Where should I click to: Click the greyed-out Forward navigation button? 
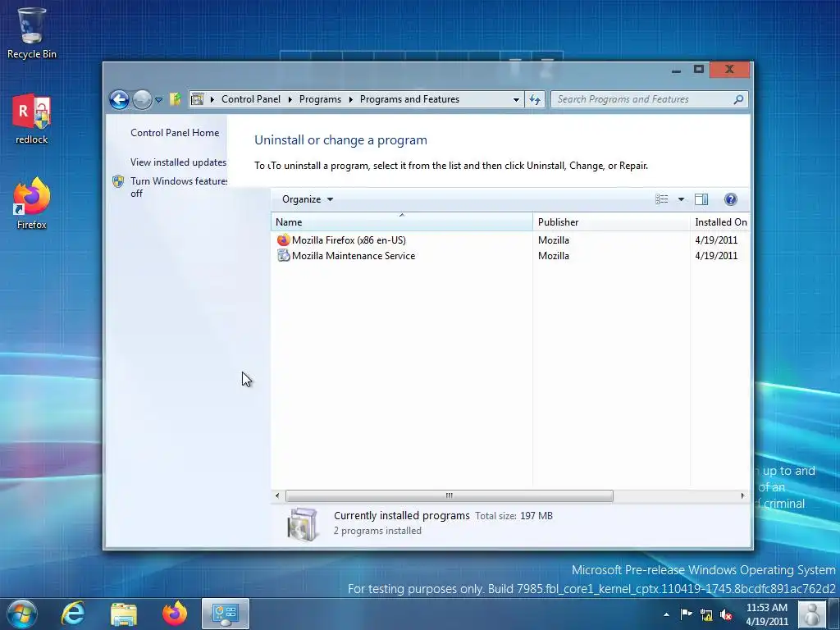(x=142, y=99)
